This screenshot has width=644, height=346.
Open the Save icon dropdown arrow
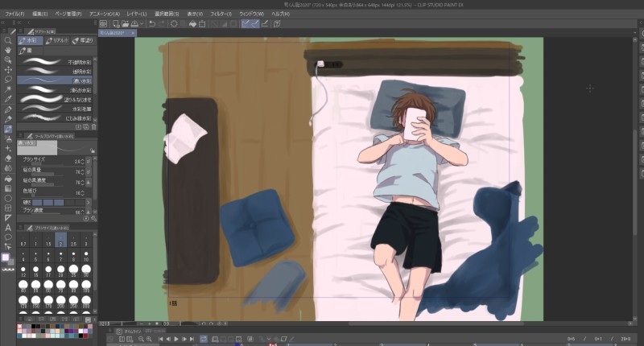142,24
